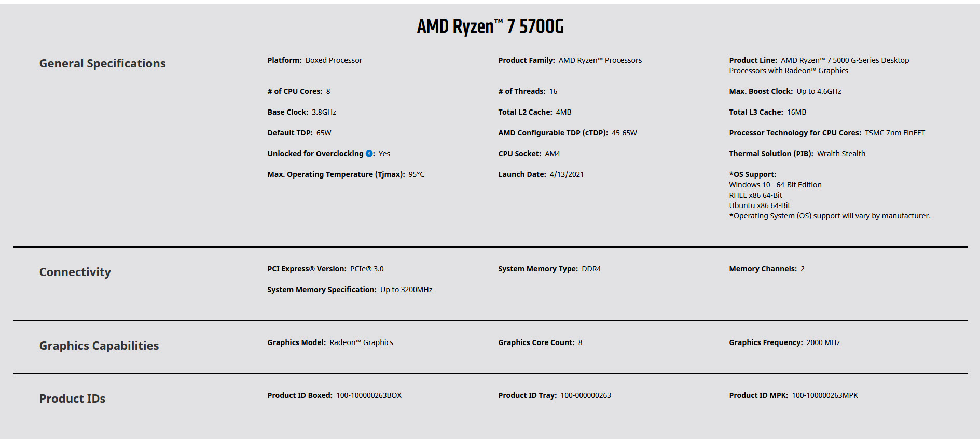Click the CPU Socket AM4 value
980x439 pixels.
pyautogui.click(x=553, y=154)
